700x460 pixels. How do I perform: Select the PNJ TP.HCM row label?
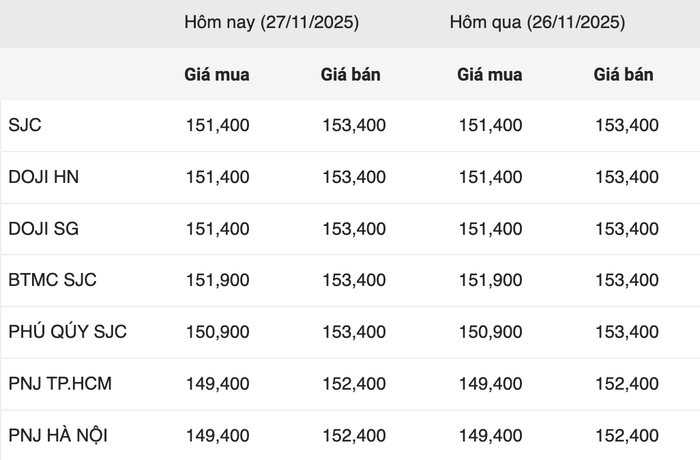point(62,383)
